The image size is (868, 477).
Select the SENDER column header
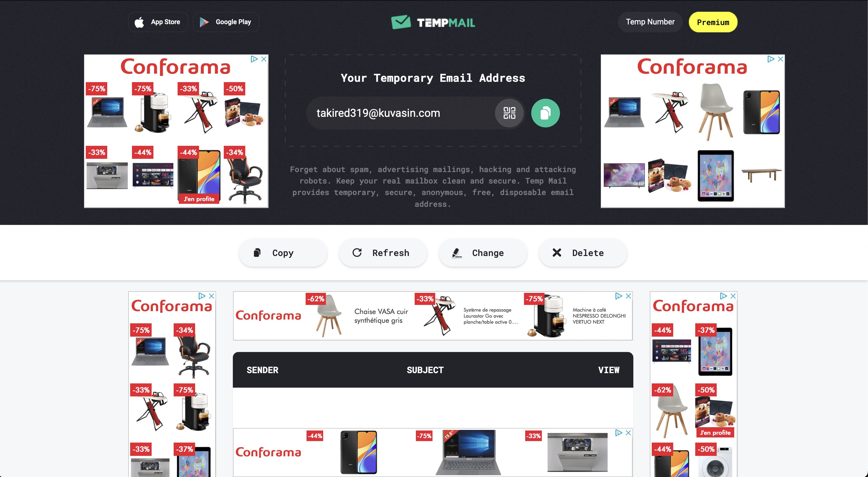pos(263,370)
